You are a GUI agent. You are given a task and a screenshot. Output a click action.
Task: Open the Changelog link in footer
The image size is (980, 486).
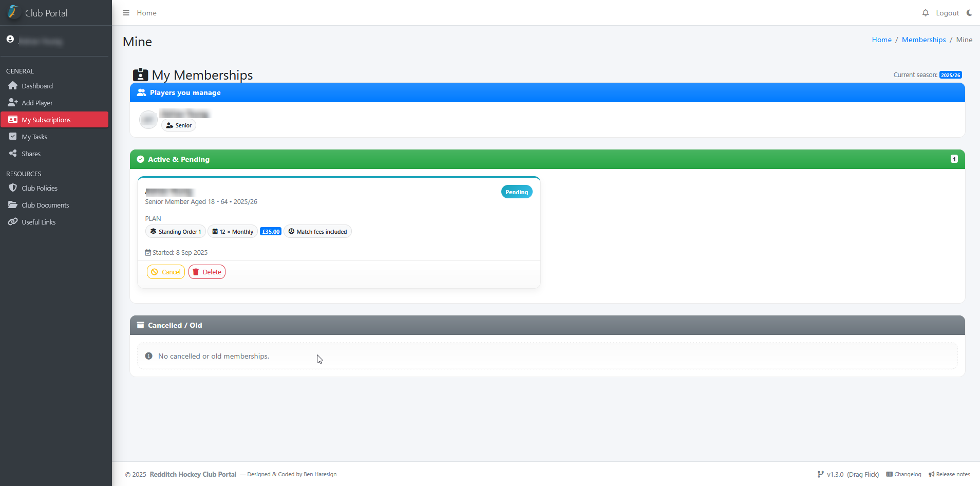[x=904, y=474]
